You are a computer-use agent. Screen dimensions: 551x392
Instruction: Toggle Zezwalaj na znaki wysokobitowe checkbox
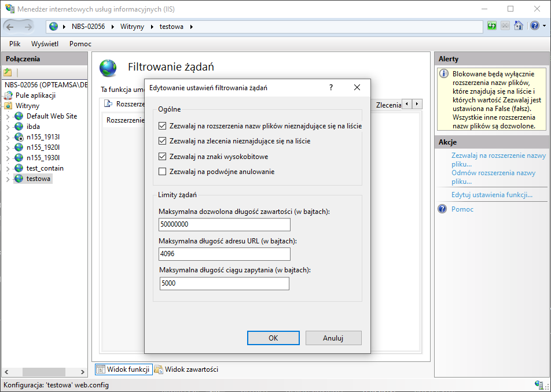[162, 157]
